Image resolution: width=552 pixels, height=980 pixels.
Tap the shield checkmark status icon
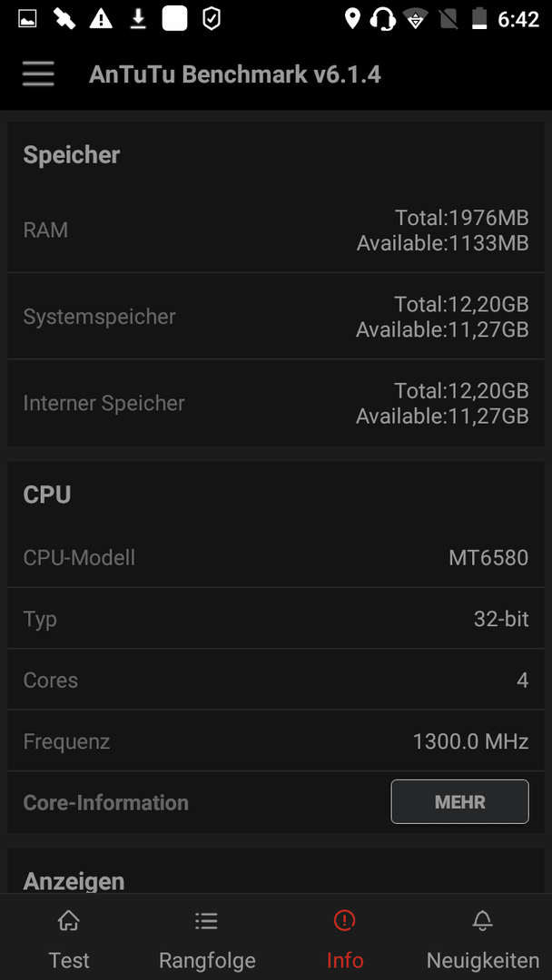[x=212, y=19]
